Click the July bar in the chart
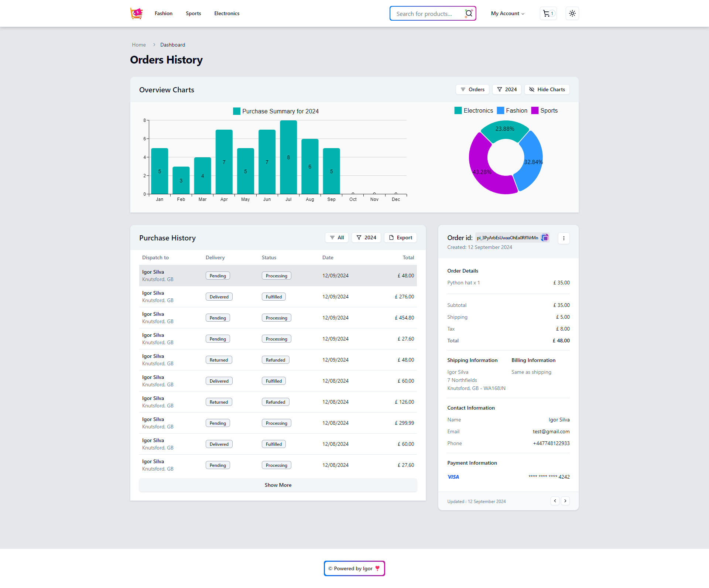709x588 pixels. coord(288,157)
